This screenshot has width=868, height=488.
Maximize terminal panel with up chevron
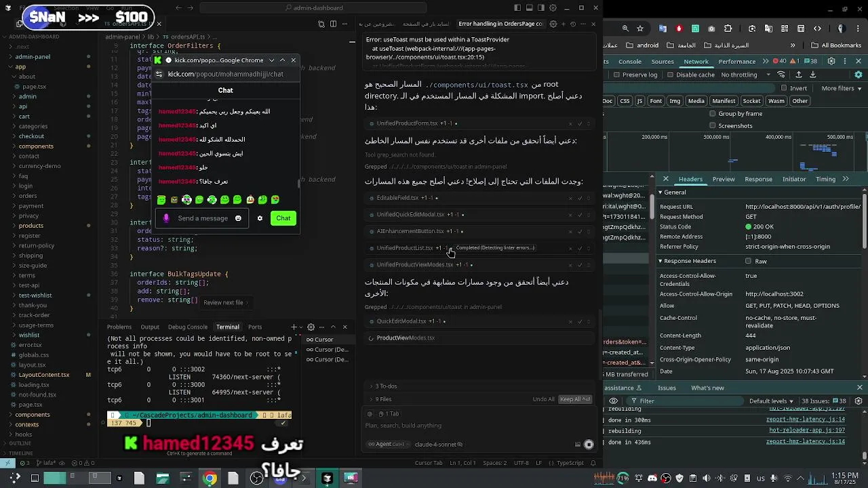click(x=333, y=327)
